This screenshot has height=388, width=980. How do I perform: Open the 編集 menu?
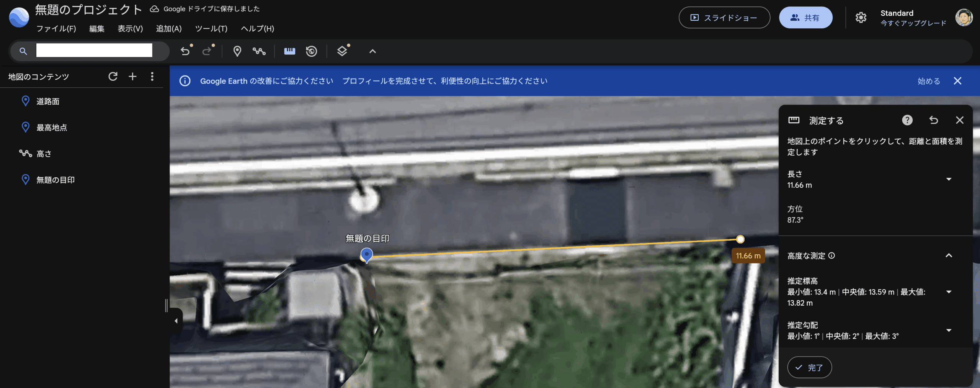(97, 29)
